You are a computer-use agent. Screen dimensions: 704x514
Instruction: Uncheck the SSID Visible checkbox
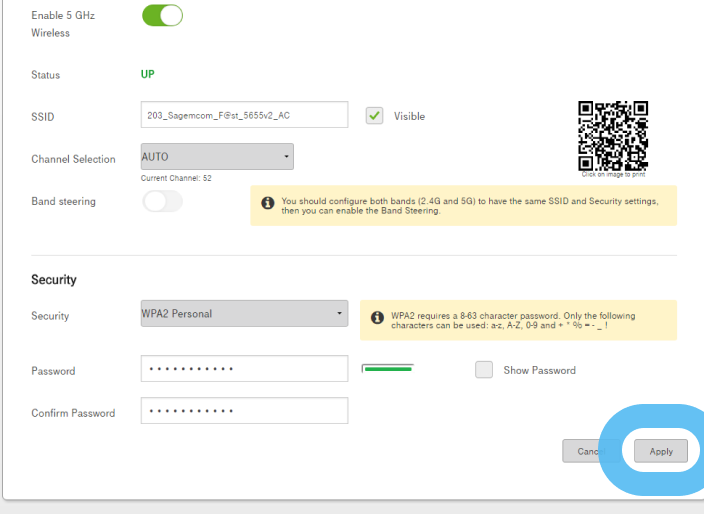(x=375, y=116)
